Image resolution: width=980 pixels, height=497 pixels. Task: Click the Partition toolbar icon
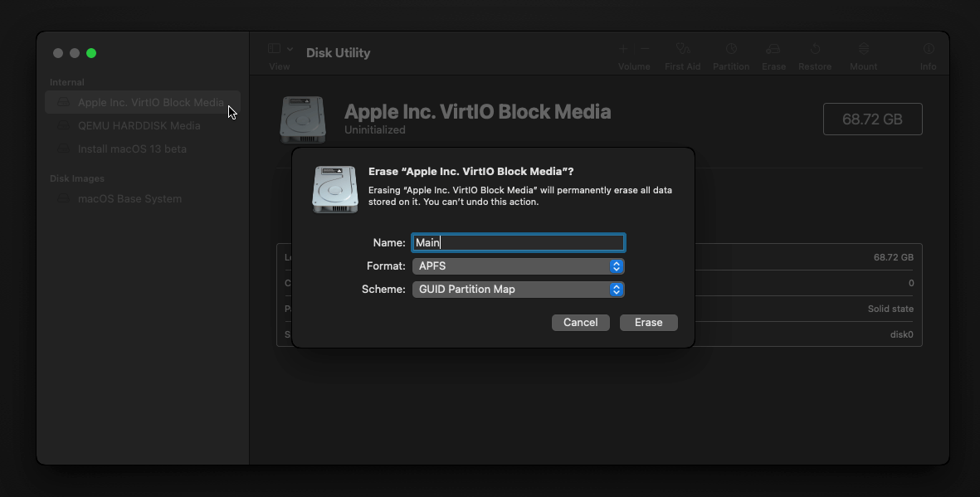(x=730, y=49)
